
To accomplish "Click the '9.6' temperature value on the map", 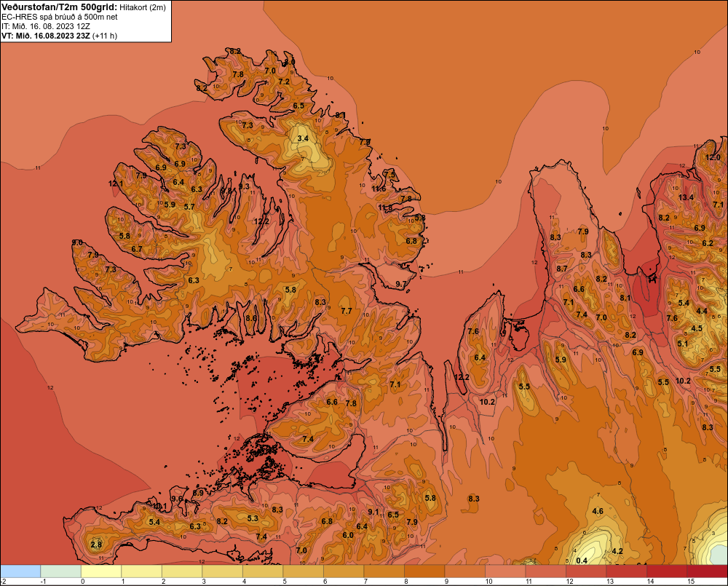I will coord(177,499).
